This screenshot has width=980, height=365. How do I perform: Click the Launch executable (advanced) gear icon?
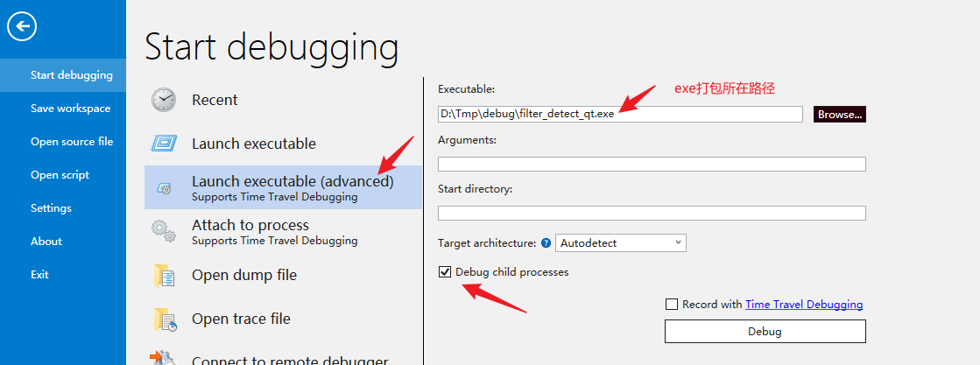coord(165,187)
